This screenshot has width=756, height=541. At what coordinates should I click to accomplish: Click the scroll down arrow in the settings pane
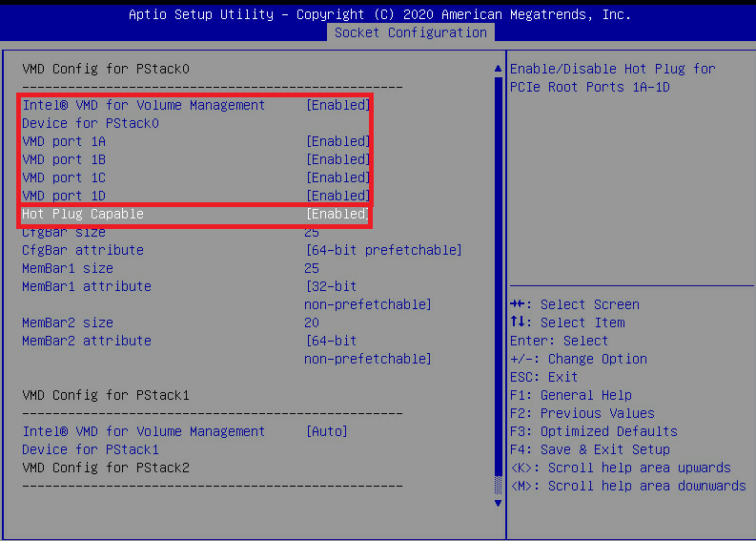[x=498, y=503]
